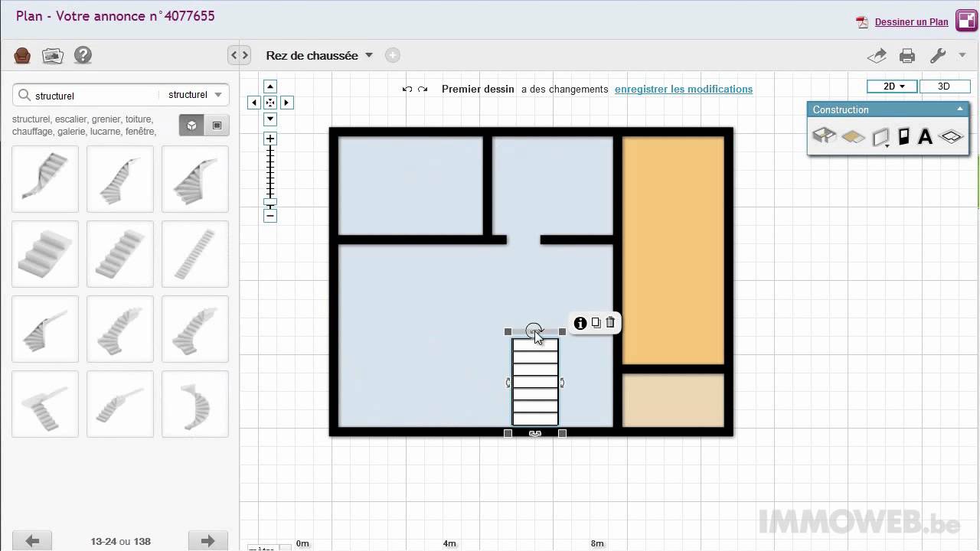The width and height of the screenshot is (980, 551).
Task: Open the 2D view dropdown
Action: (893, 86)
